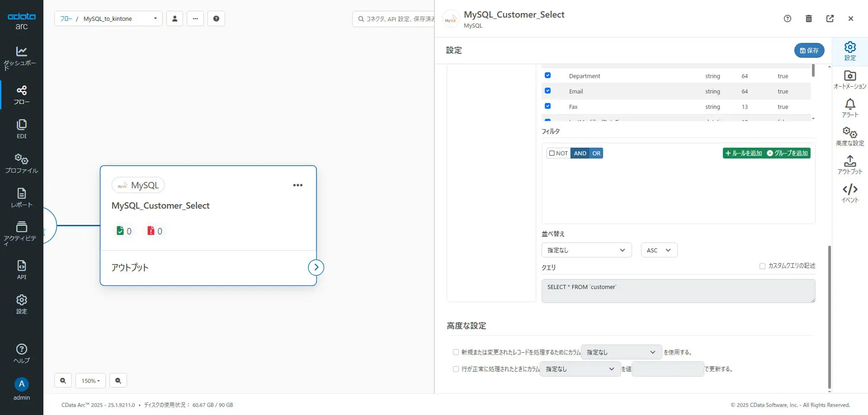Image resolution: width=868 pixels, height=415 pixels.
Task: Open the flow ellipsis menu in toolbar
Action: click(x=195, y=19)
